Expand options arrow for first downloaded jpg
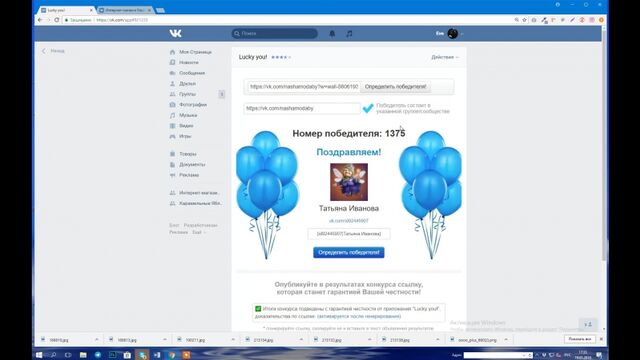The width and height of the screenshot is (640, 360). [x=96, y=340]
